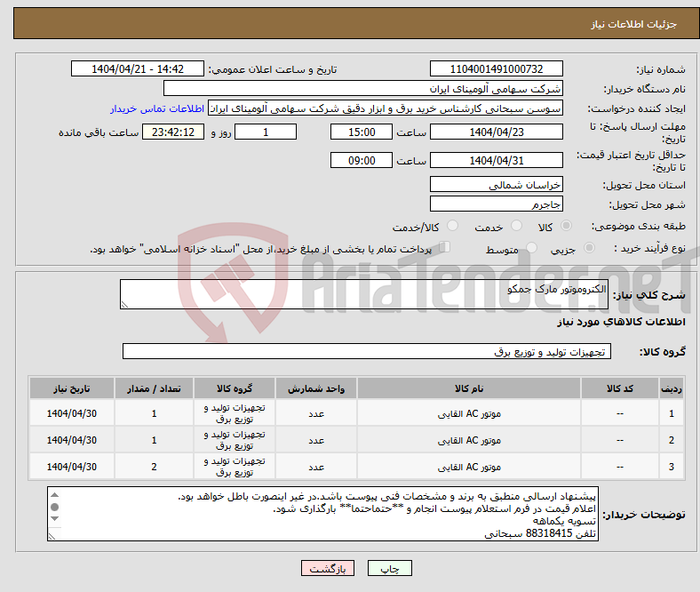Click the date 1404/04/30 in row 3
700x592 pixels.
72,467
